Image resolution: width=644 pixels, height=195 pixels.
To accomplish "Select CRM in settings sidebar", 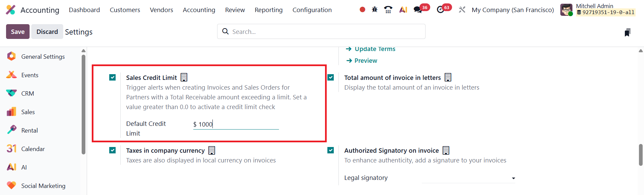I will point(28,94).
